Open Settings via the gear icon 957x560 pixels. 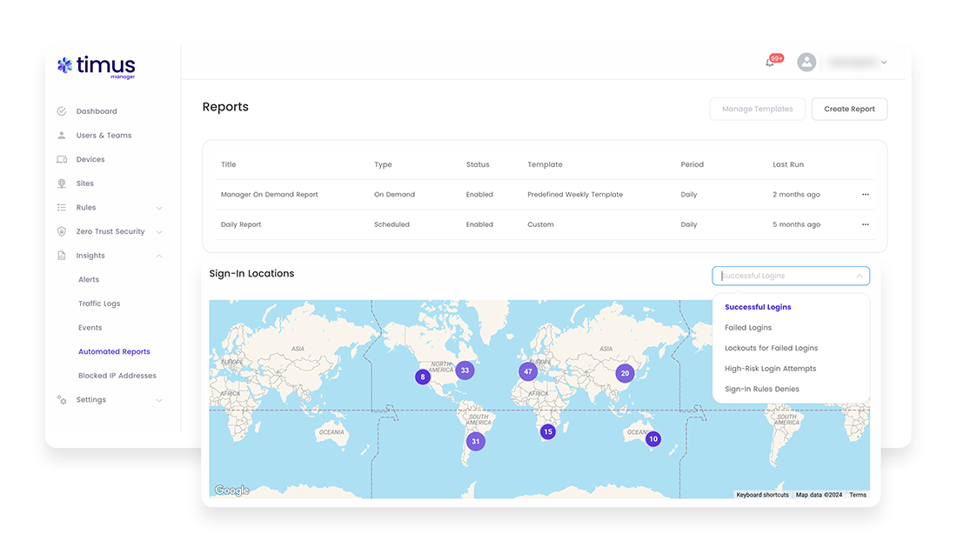tap(61, 399)
